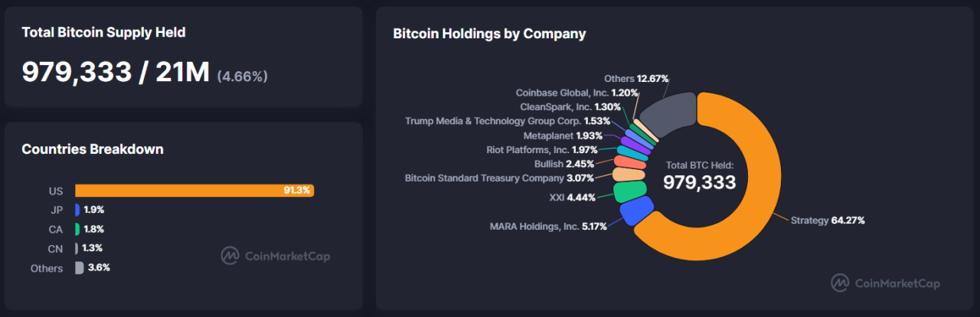
Task: Click the 979,333 / 21M supply figure
Action: 115,73
